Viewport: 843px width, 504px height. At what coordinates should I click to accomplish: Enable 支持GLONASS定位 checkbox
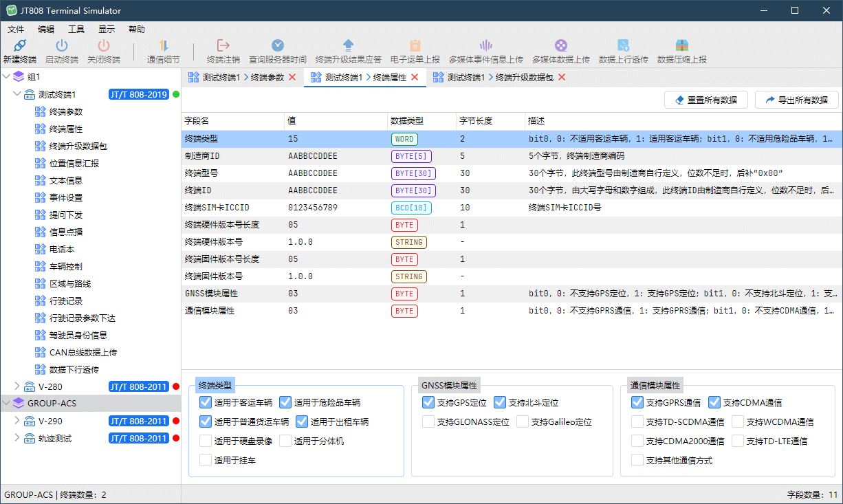[x=428, y=421]
